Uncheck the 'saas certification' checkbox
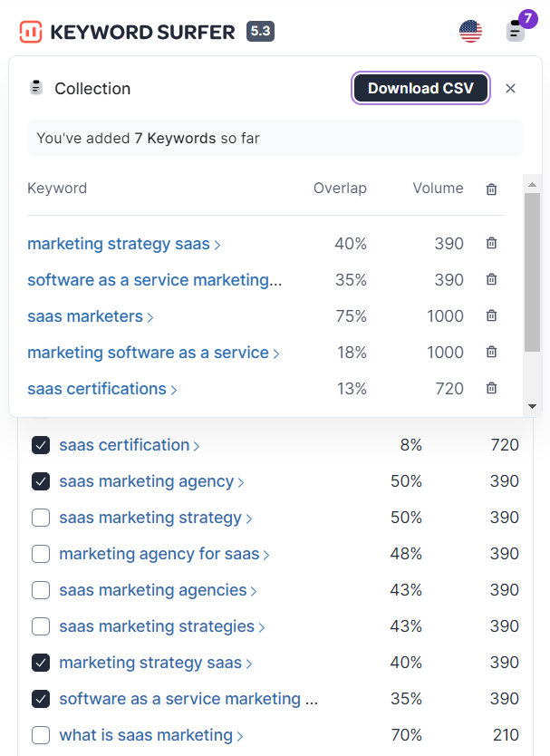 point(41,445)
